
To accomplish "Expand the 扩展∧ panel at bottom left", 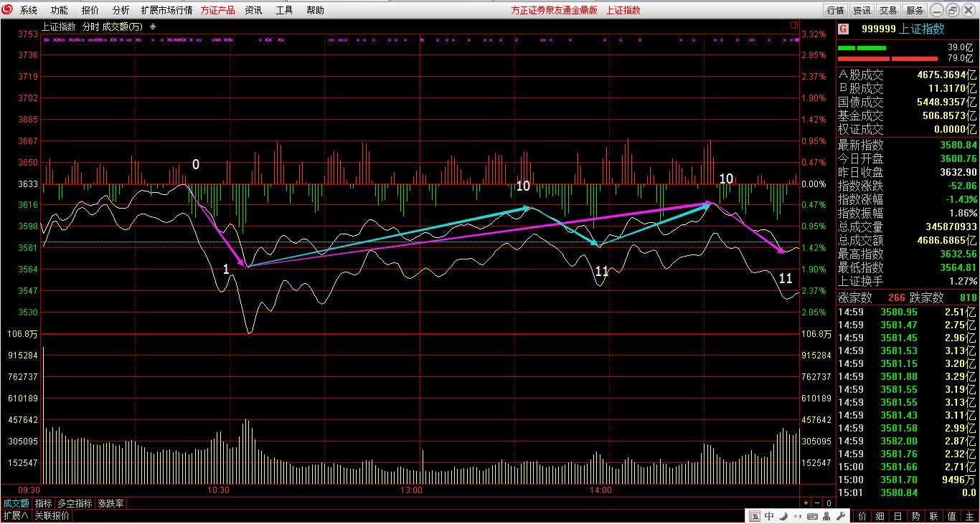I will [x=16, y=515].
